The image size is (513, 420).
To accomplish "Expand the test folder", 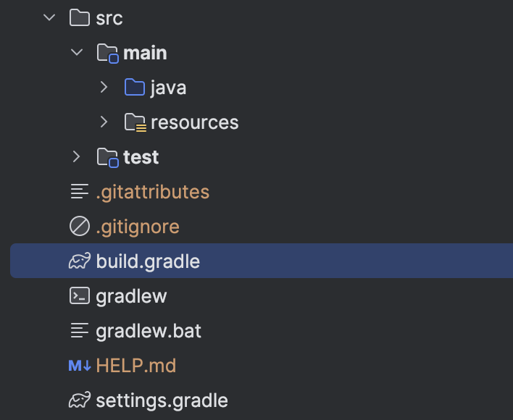I will 77,157.
